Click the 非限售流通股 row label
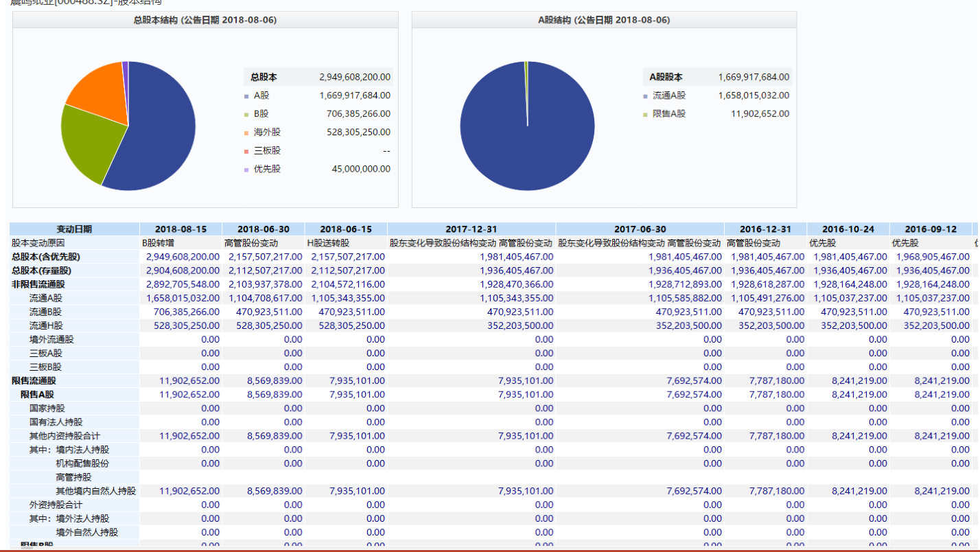The width and height of the screenshot is (980, 552). click(x=38, y=284)
